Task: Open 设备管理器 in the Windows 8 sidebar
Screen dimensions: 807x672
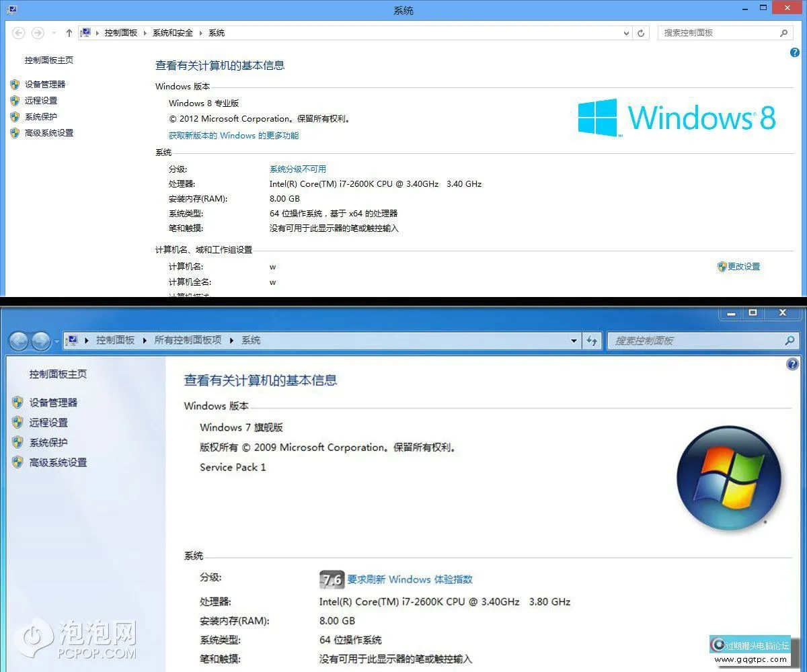Action: click(45, 85)
